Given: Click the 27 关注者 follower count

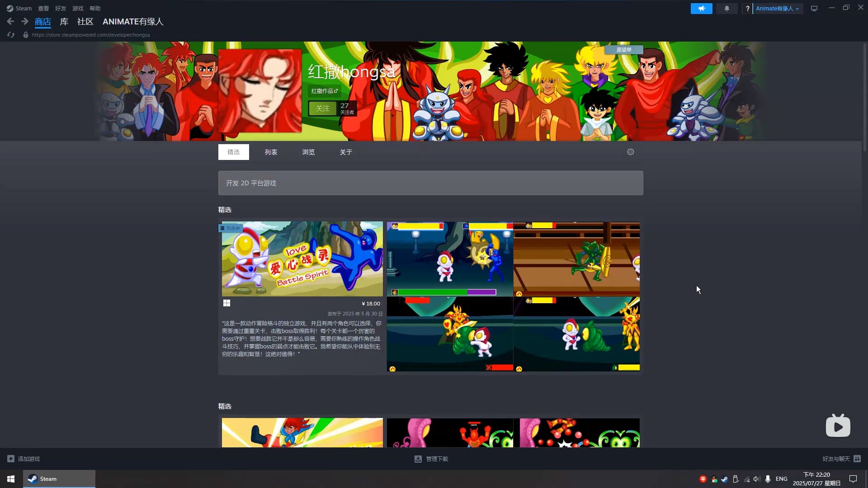Looking at the screenshot, I should pyautogui.click(x=347, y=108).
